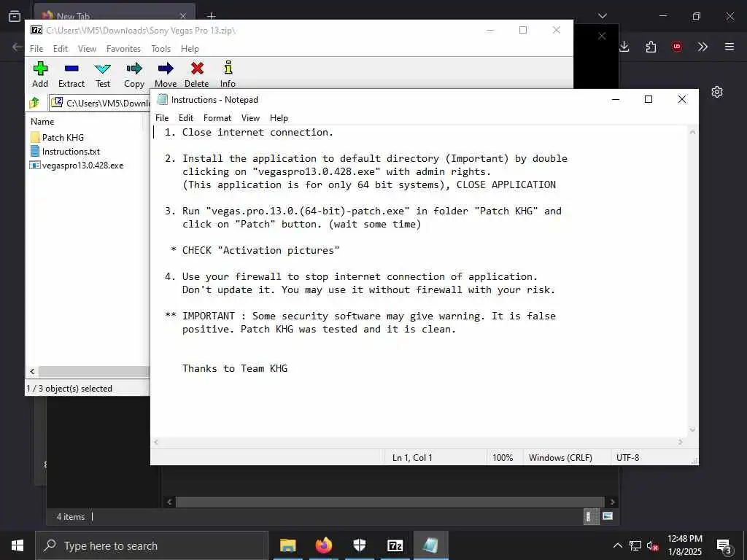Open Firefox extensions puzzle icon
747x560 pixels.
coord(651,47)
